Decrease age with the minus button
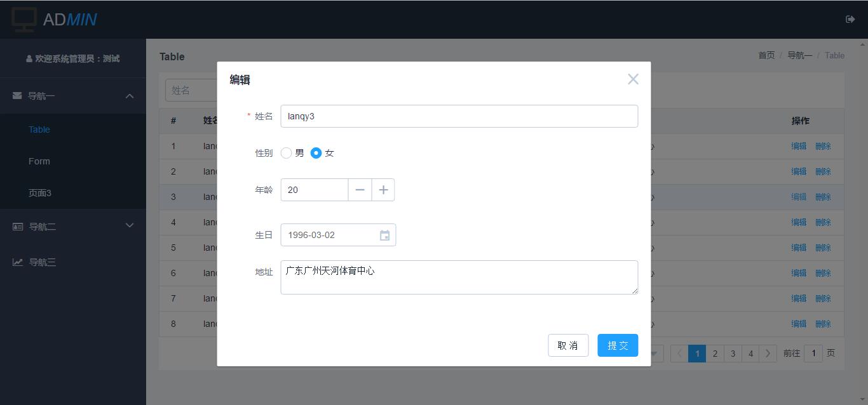The width and height of the screenshot is (868, 405). 360,190
